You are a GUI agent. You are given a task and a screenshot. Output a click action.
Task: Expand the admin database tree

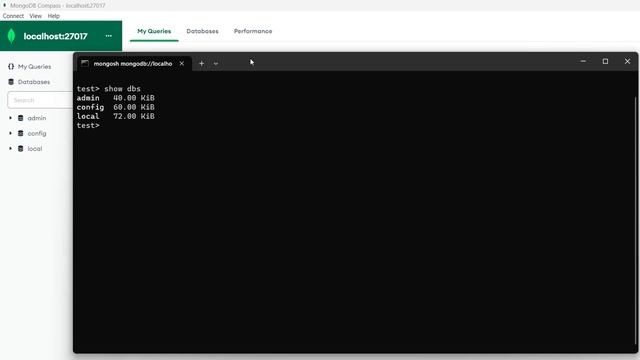pyautogui.click(x=10, y=118)
